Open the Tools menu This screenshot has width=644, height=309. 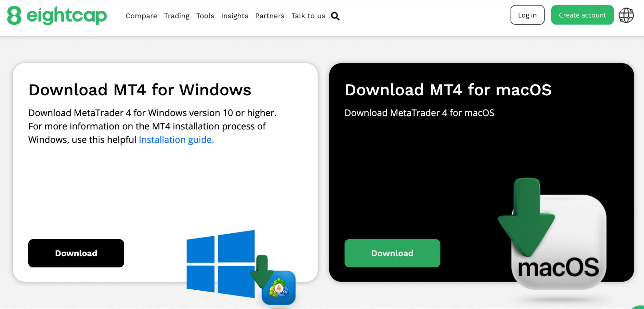pyautogui.click(x=205, y=16)
